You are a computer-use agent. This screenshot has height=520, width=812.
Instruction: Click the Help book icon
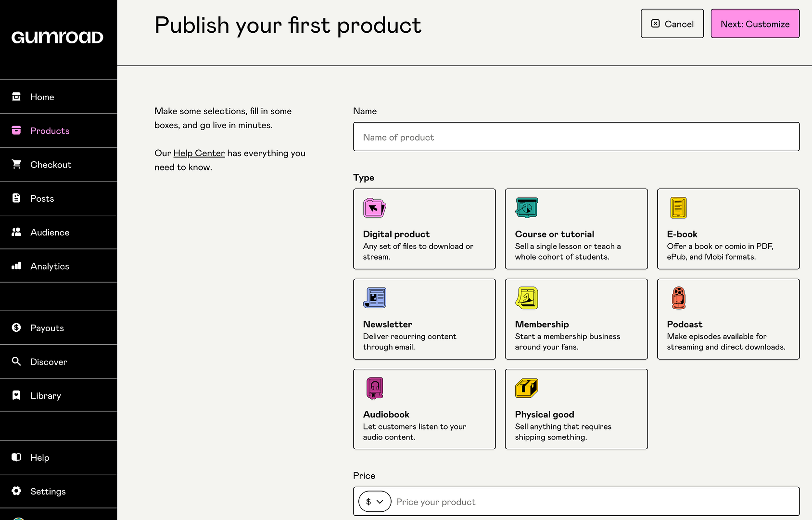click(16, 457)
